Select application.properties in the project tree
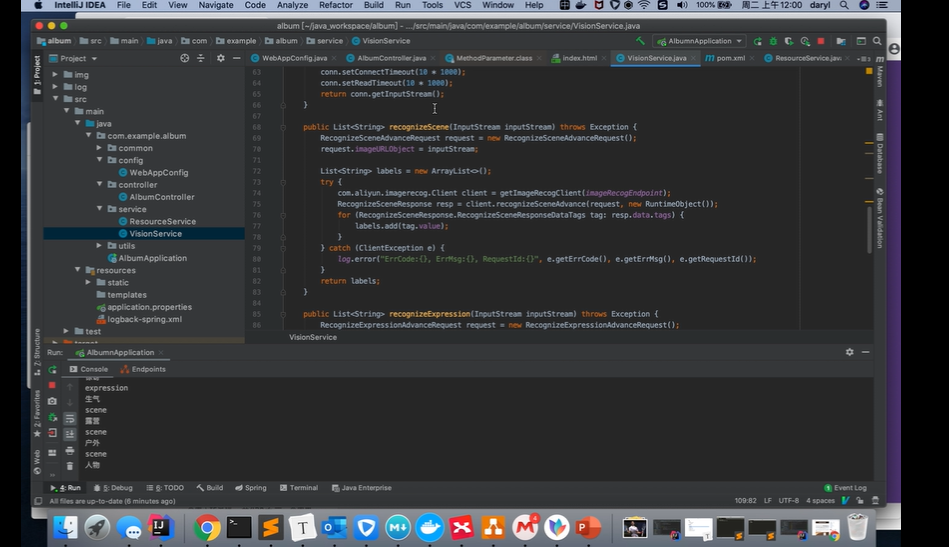Image resolution: width=949 pixels, height=547 pixels. pyautogui.click(x=149, y=307)
